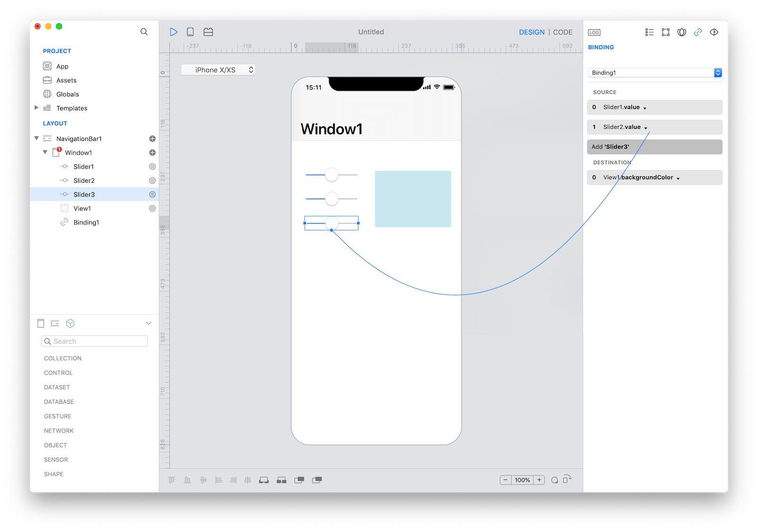Show 3D cube objects in library panel
The height and width of the screenshot is (532, 758).
(71, 323)
